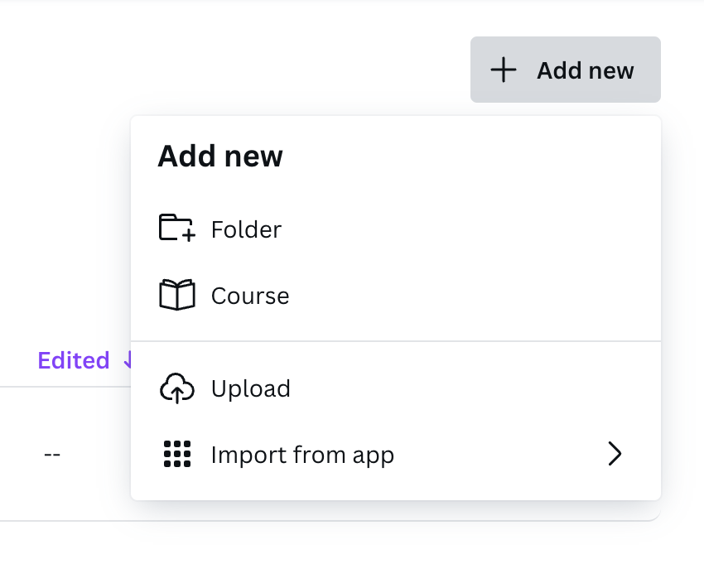This screenshot has width=704, height=588.
Task: Choose the Course menu option
Action: pyautogui.click(x=250, y=296)
